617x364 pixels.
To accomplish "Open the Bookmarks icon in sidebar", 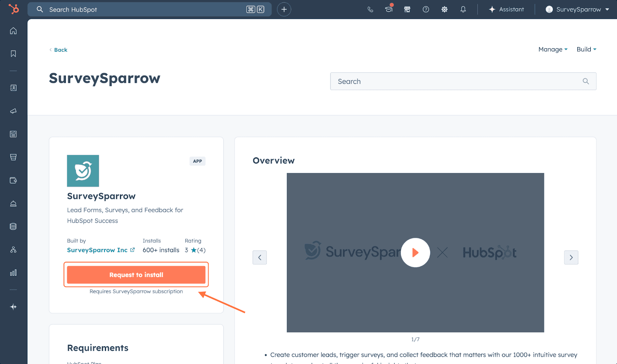I will pos(13,54).
